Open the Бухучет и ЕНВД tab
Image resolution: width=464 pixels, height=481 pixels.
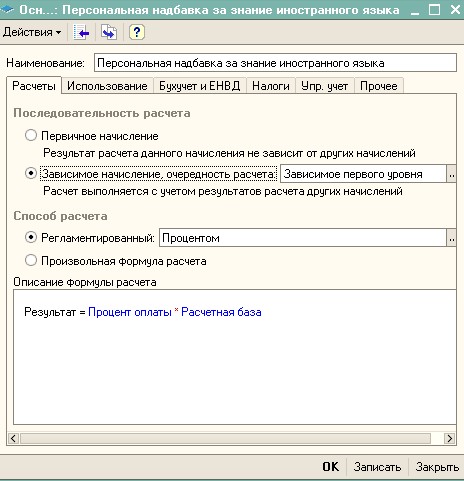(199, 86)
